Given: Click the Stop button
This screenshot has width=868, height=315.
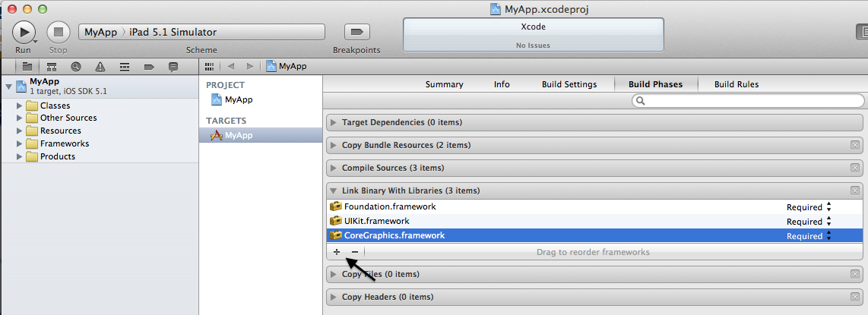Looking at the screenshot, I should (x=58, y=32).
